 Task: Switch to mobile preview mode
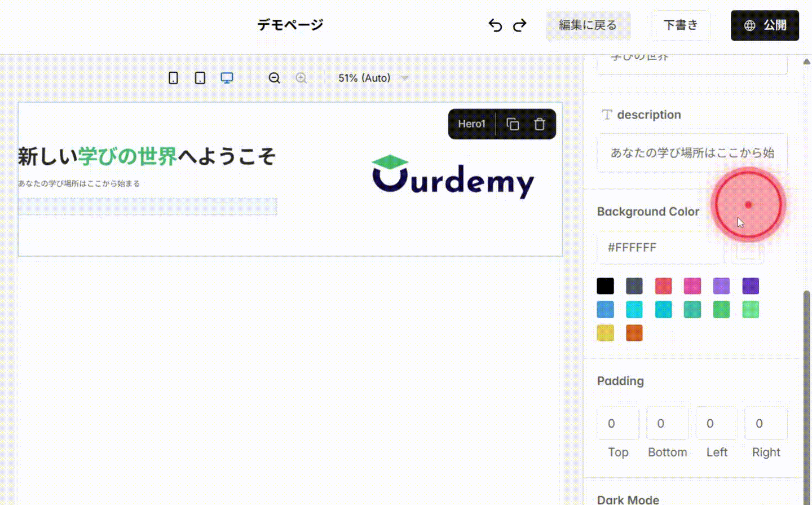(x=173, y=77)
